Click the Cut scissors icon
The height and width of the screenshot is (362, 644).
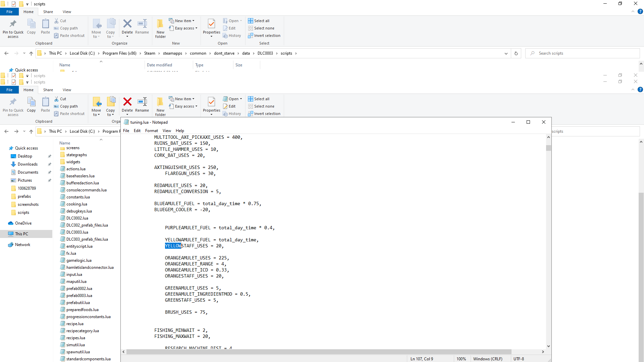coord(56,21)
